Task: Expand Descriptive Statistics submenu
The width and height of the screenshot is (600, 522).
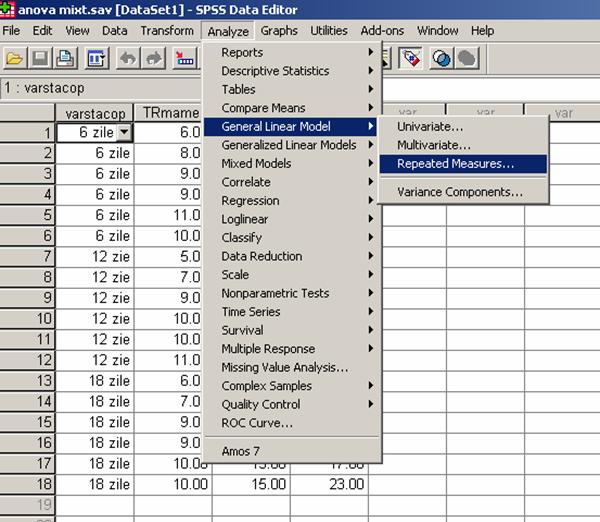Action: click(291, 71)
